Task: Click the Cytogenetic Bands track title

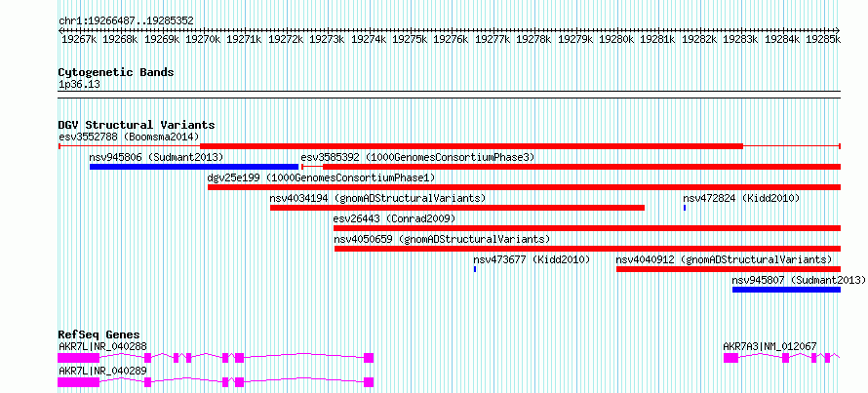Action: coord(116,72)
